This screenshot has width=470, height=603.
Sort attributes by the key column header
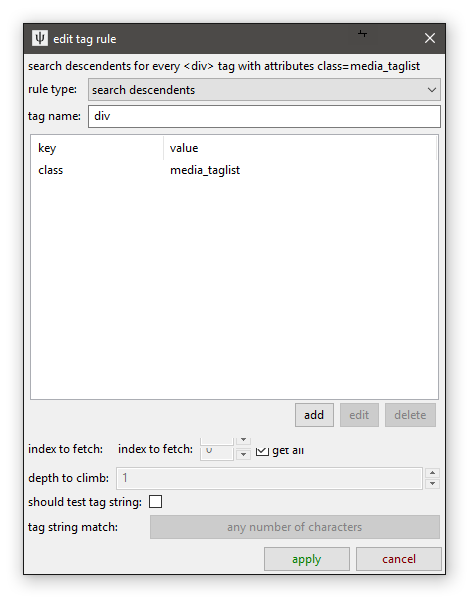(x=97, y=148)
